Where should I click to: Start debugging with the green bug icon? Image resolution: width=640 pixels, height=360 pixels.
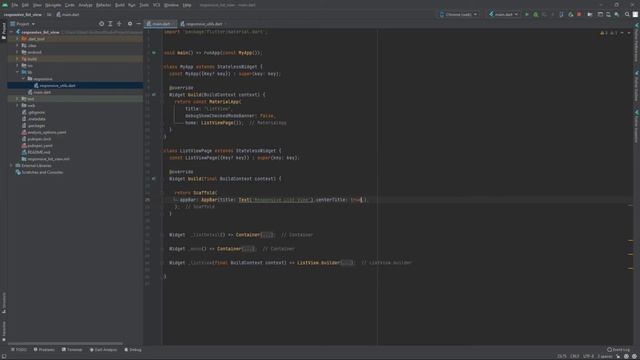(536, 14)
